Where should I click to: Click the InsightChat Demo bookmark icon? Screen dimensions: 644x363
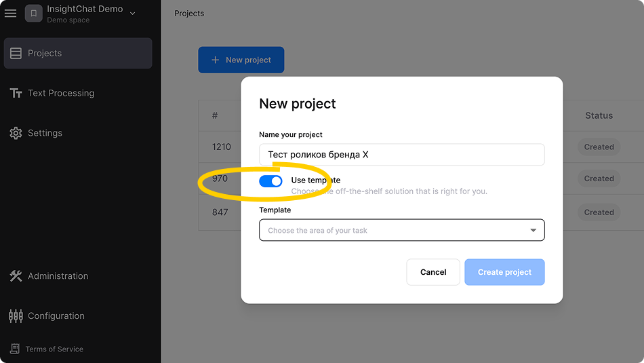tap(34, 14)
